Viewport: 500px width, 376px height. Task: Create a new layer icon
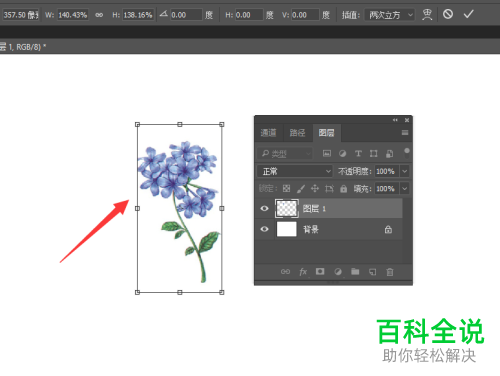point(373,272)
